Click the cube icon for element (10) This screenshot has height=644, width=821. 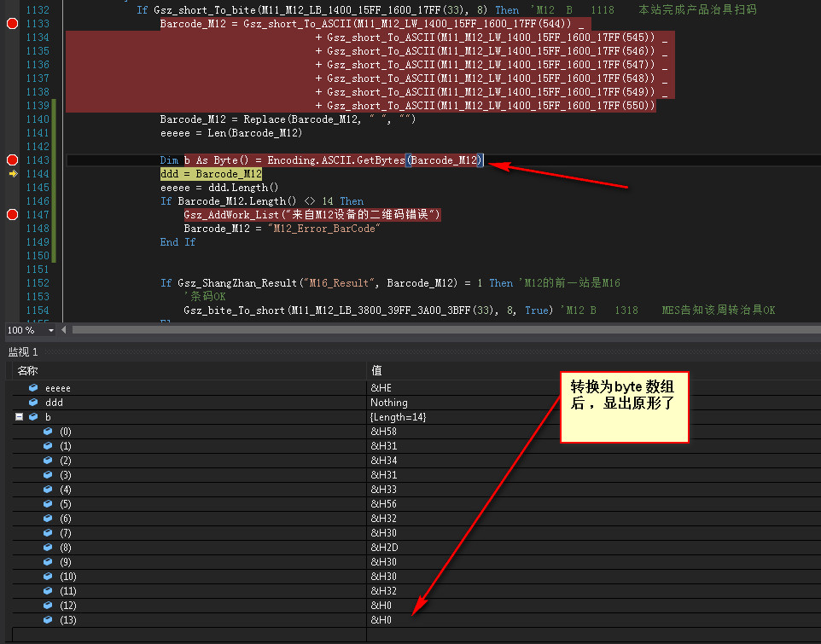click(x=48, y=576)
